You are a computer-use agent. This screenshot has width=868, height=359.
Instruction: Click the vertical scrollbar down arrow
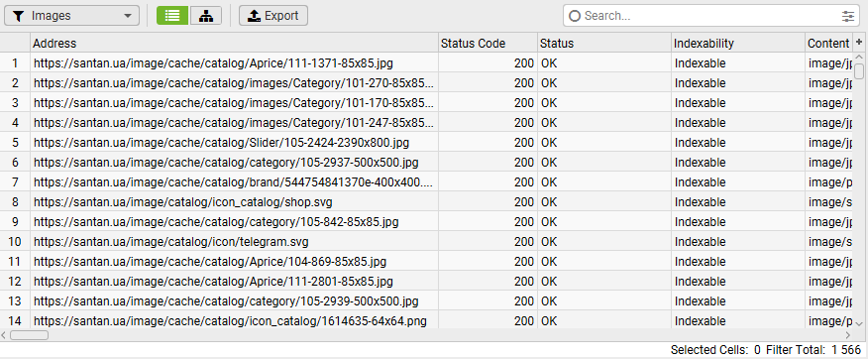click(x=859, y=323)
